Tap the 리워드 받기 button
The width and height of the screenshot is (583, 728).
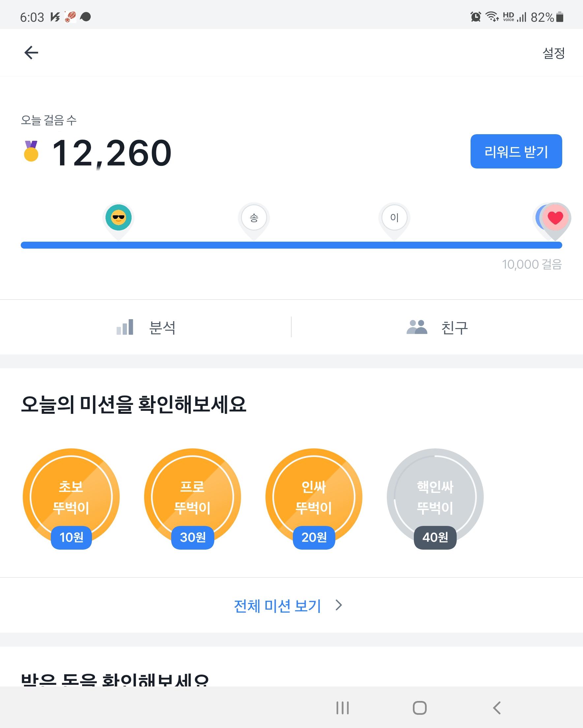(516, 151)
